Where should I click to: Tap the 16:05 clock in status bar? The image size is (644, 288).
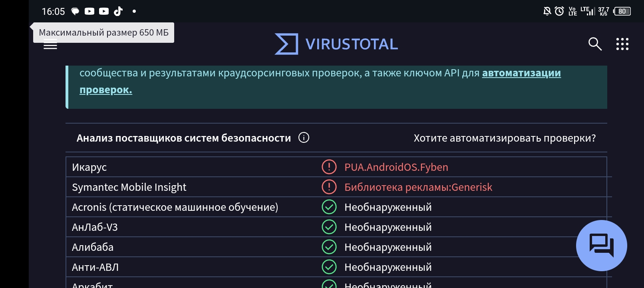point(53,12)
